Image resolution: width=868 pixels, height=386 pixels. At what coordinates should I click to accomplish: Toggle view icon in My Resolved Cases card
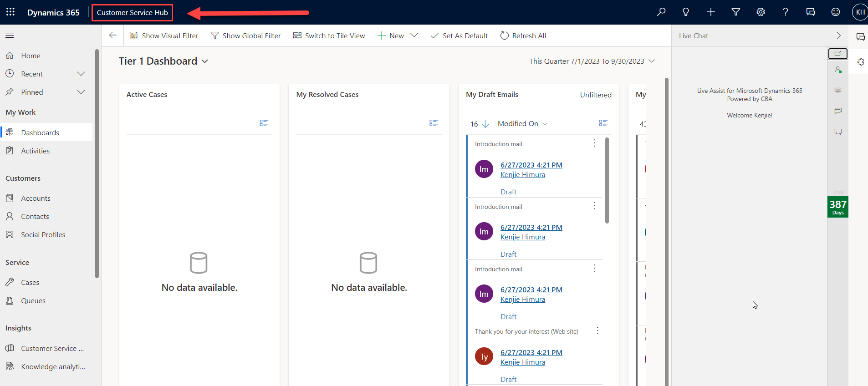click(434, 123)
